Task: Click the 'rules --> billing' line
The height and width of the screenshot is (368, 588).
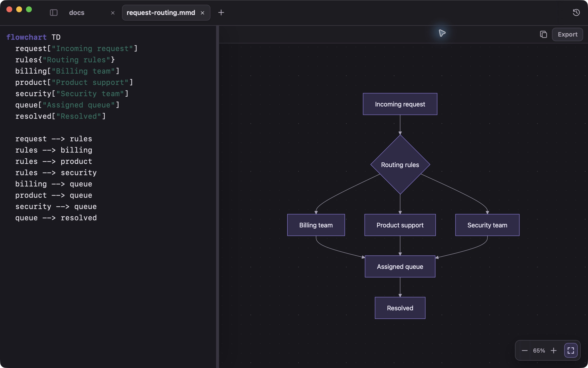Action: click(x=54, y=150)
